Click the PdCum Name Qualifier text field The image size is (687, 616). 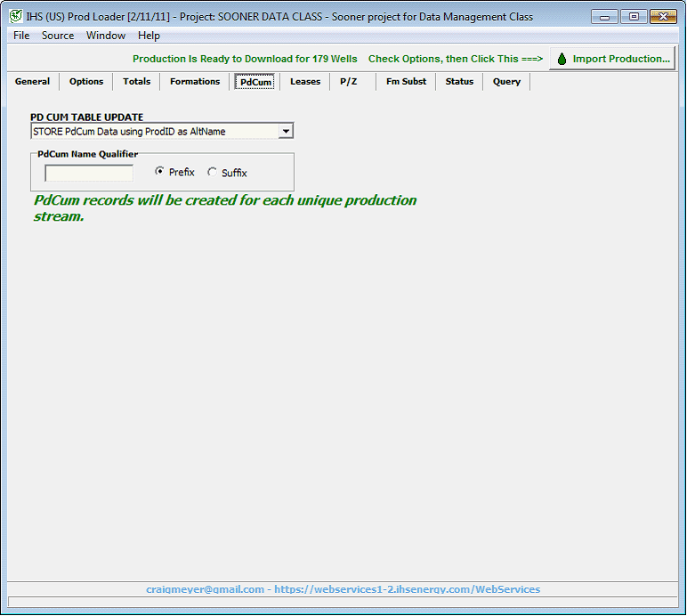(89, 173)
